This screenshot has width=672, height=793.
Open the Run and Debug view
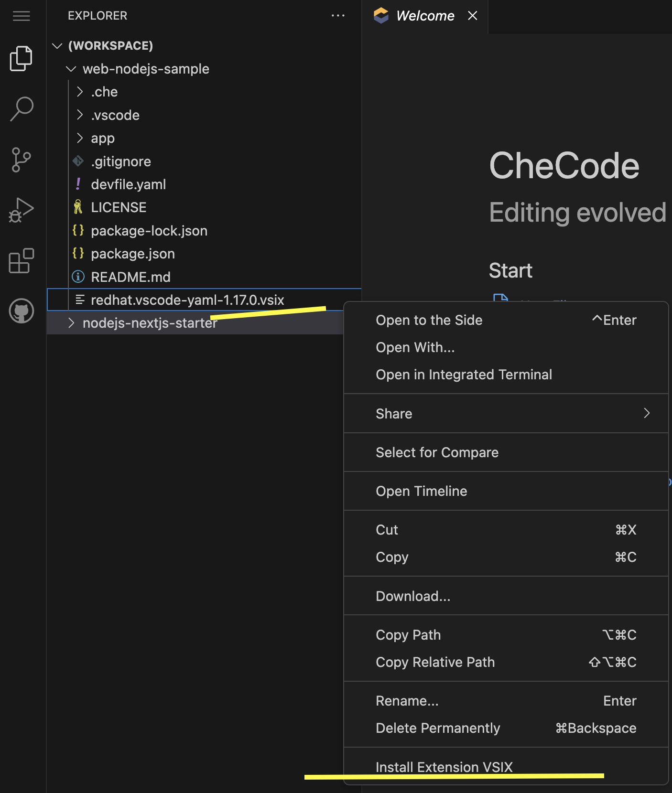click(21, 210)
